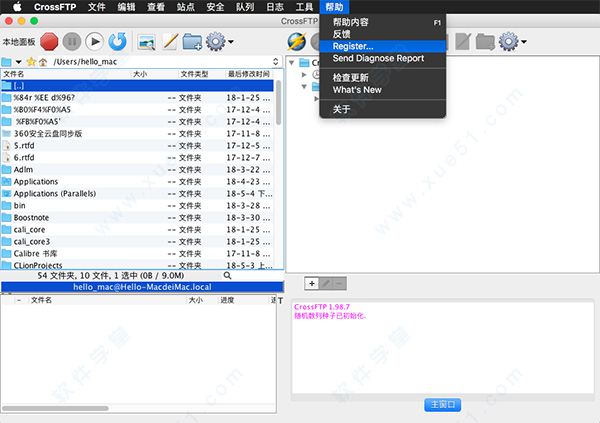Screen dimensions: 600x423
Task: Open the Applications folder row
Action: (36, 182)
